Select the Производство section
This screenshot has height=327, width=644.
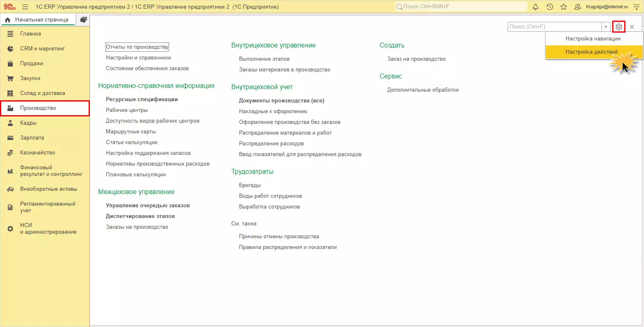pyautogui.click(x=45, y=108)
